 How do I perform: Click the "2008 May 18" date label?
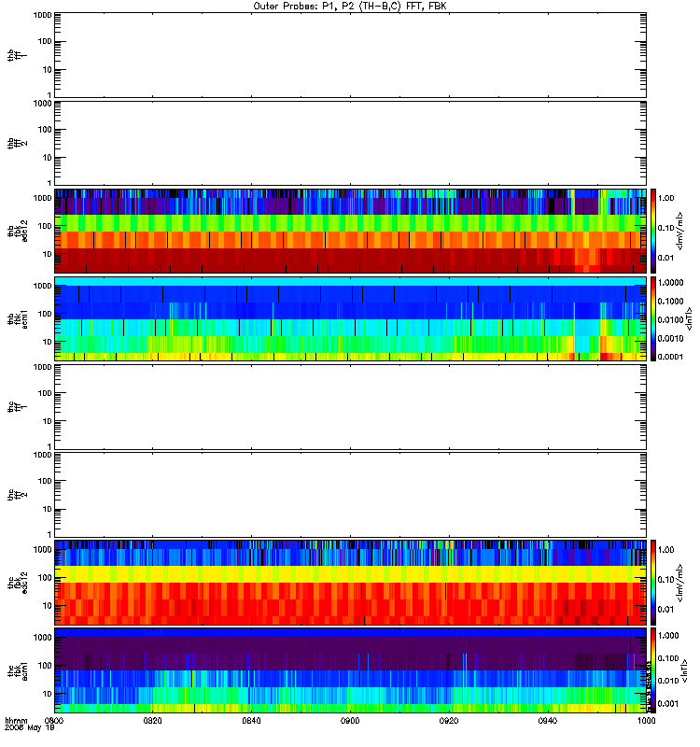(x=30, y=728)
